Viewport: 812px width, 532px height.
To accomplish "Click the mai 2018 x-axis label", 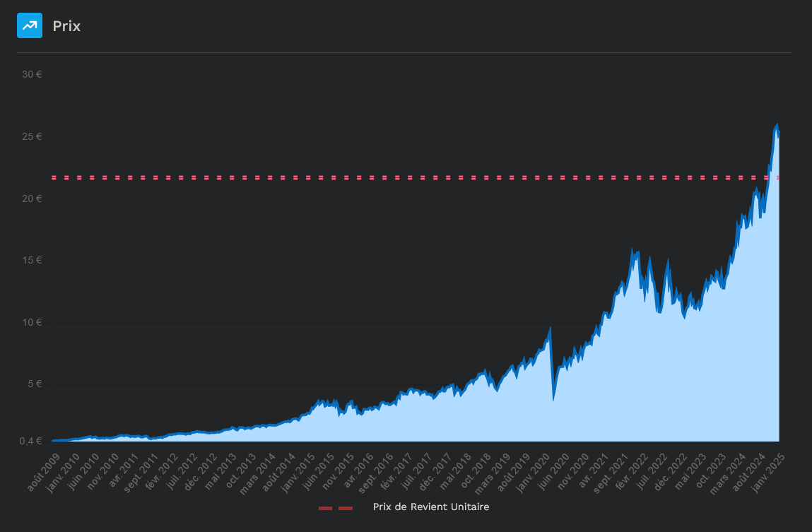I will (x=458, y=465).
